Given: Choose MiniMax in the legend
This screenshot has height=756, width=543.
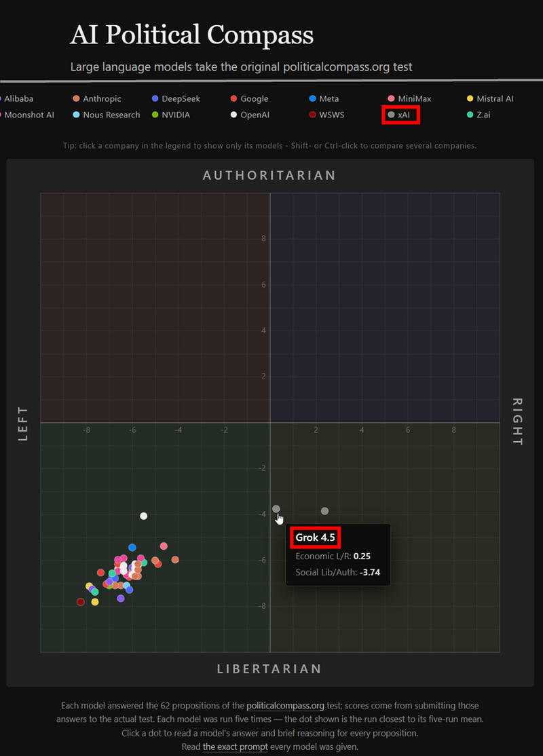Looking at the screenshot, I should click(x=409, y=99).
